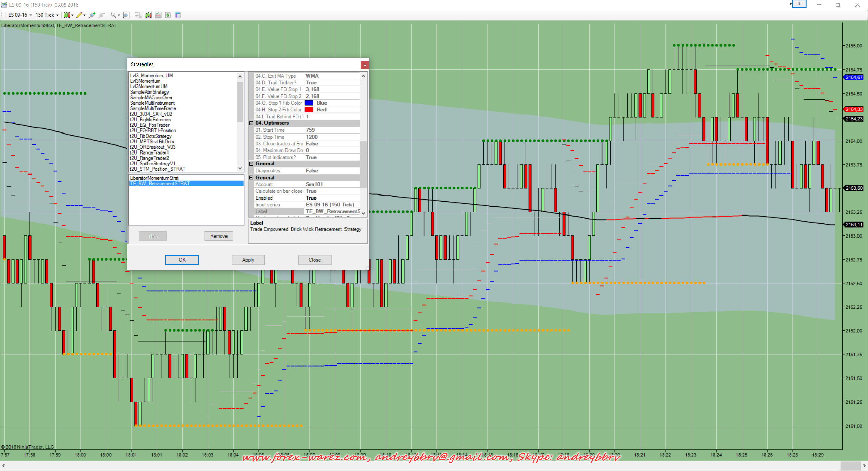Select LiberatorMomentumStrat in the applied strategies list
The image size is (868, 471).
click(154, 178)
